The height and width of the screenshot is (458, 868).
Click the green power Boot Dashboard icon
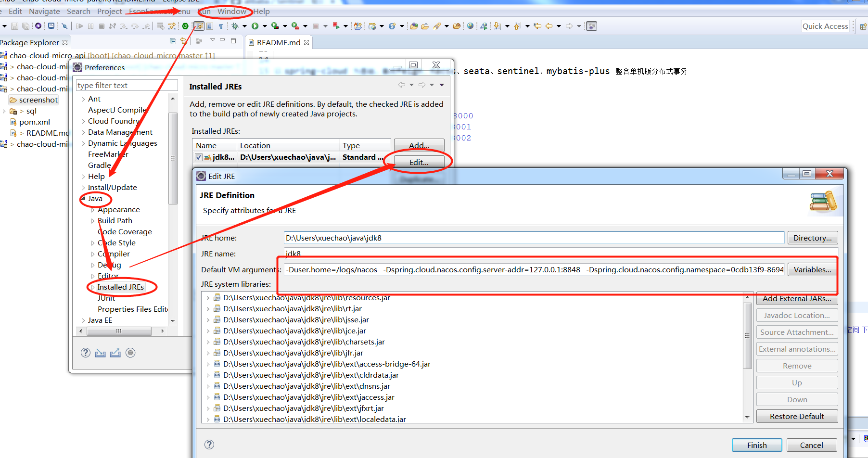click(185, 26)
